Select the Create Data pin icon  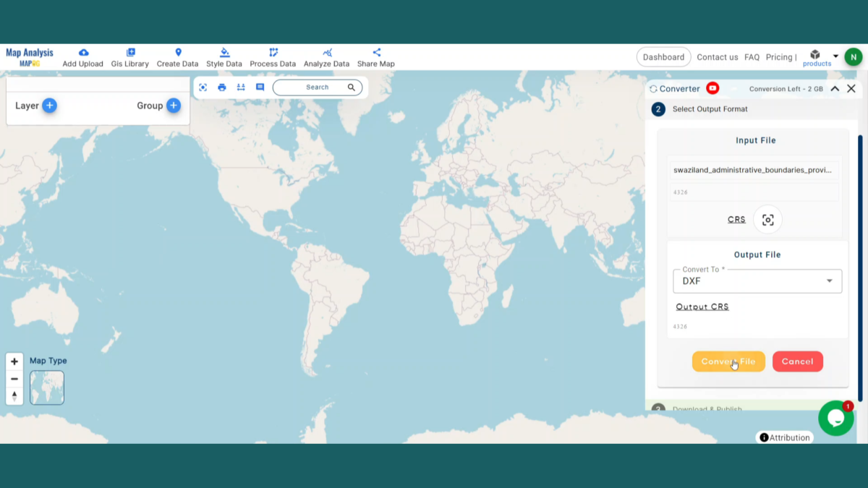(x=178, y=53)
